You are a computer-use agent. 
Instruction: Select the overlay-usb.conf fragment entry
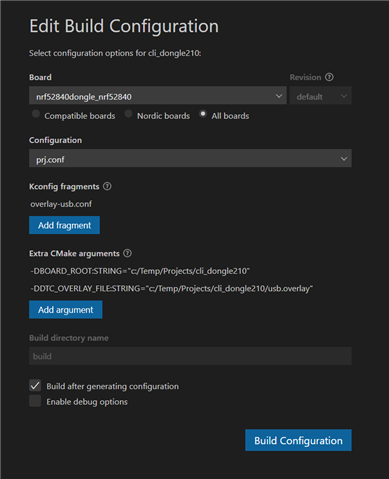coord(61,204)
